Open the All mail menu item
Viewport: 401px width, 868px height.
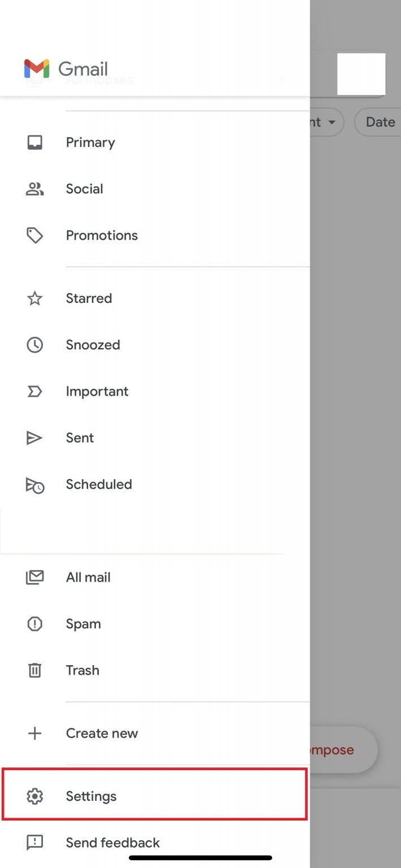(x=155, y=578)
